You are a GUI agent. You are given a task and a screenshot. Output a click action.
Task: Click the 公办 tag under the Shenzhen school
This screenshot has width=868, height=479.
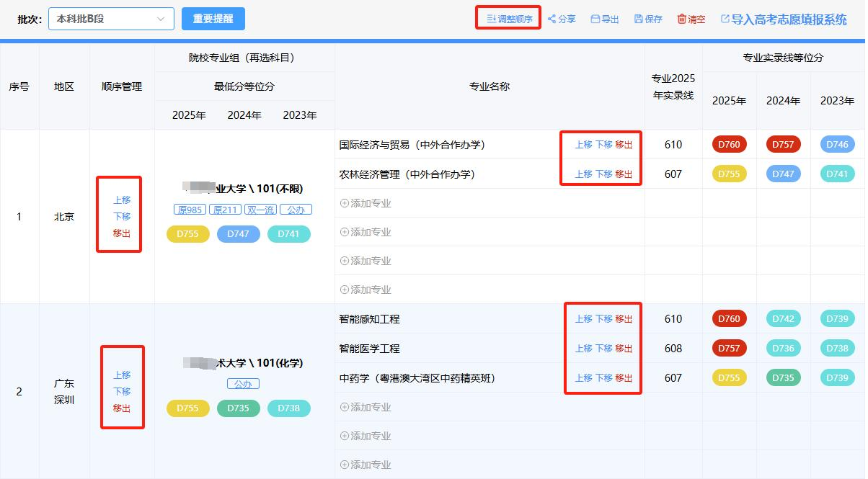(243, 384)
